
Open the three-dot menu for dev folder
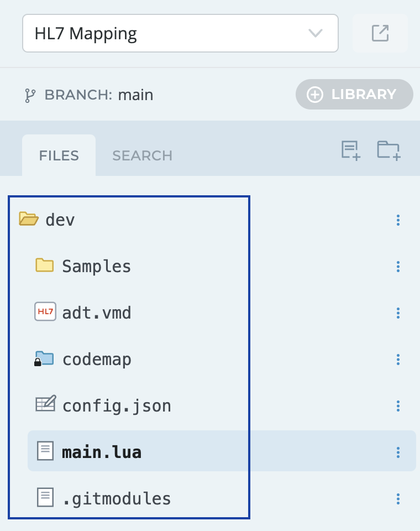point(398,220)
